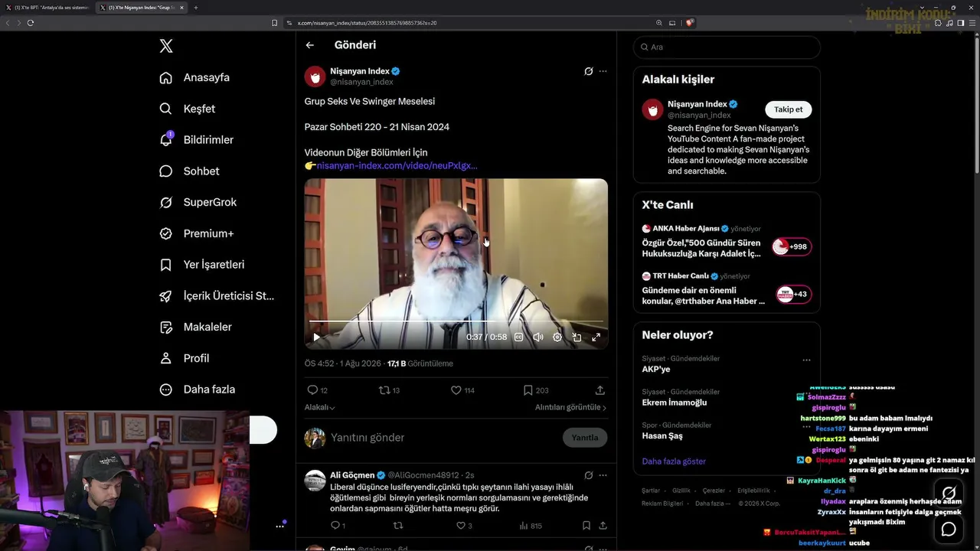The image size is (980, 551).
Task: Go to Anasayfa in the sidebar
Action: [x=194, y=77]
